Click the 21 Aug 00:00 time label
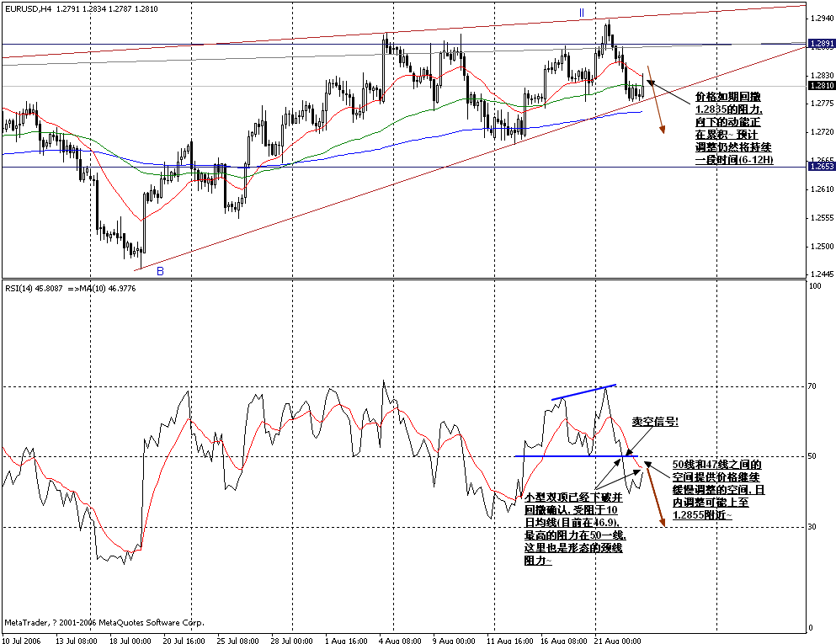Image resolution: width=836 pixels, height=644 pixels. [617, 641]
